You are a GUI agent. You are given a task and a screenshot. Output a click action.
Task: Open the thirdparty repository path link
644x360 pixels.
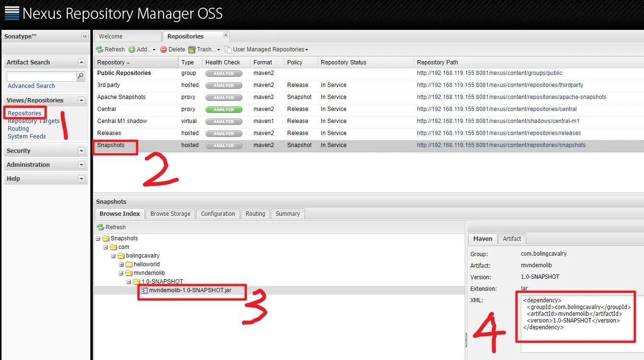(x=500, y=85)
